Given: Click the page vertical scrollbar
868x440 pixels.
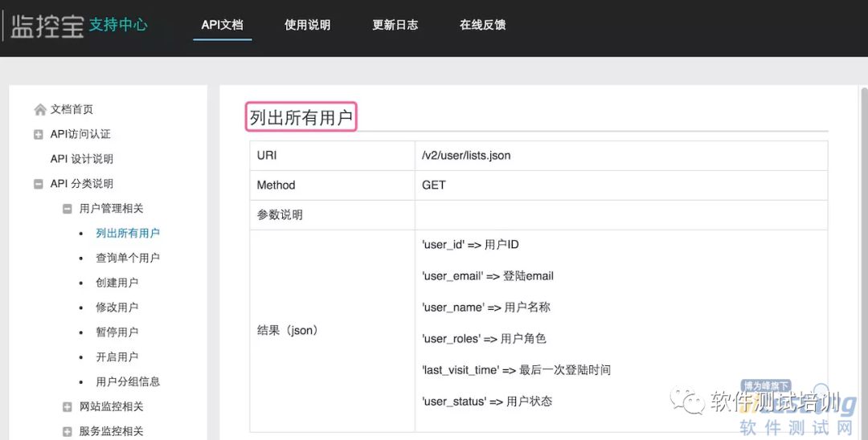Looking at the screenshot, I should tap(863, 263).
